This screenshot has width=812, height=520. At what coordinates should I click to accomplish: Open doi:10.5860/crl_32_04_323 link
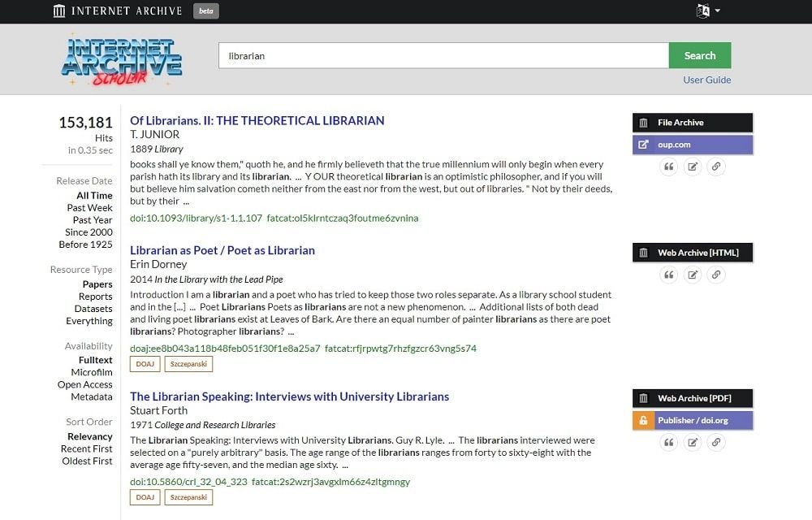point(188,482)
